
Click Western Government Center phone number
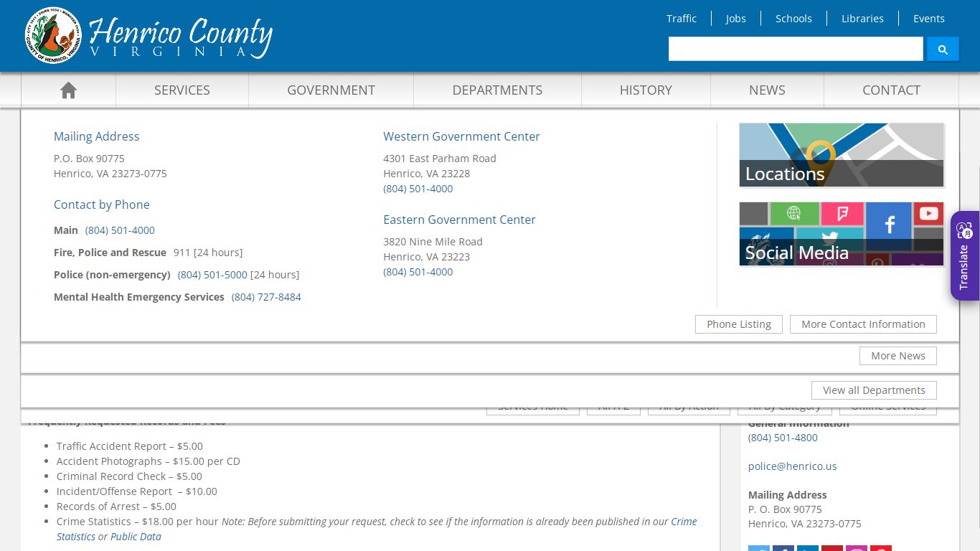418,189
